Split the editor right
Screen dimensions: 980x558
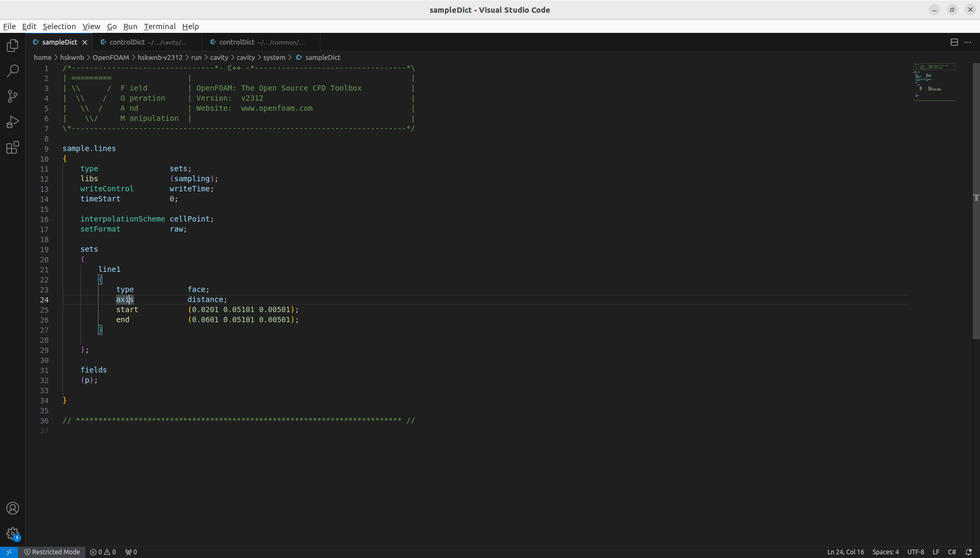click(954, 42)
